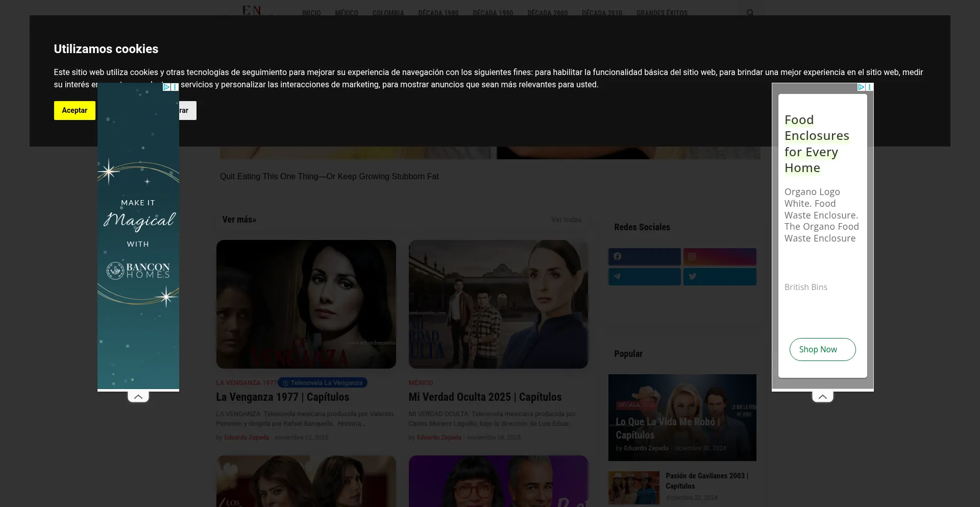Click the 'Ver todas' link

click(566, 220)
